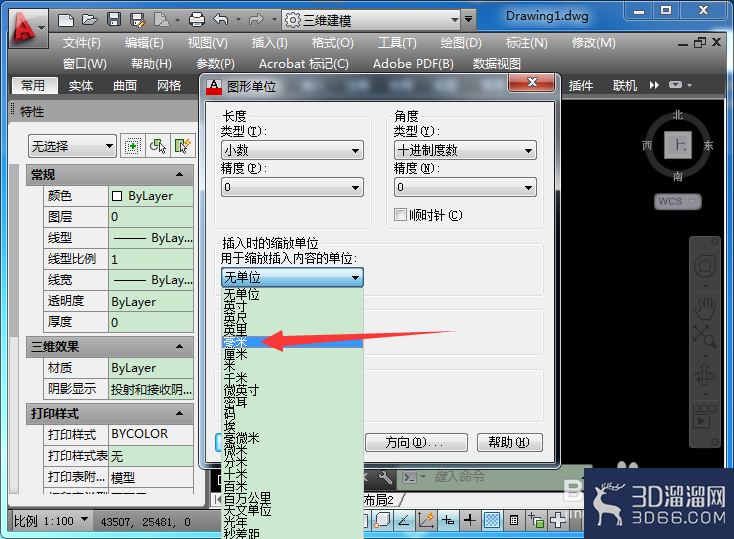Click the insertion scale 无单位 combo box

[292, 278]
